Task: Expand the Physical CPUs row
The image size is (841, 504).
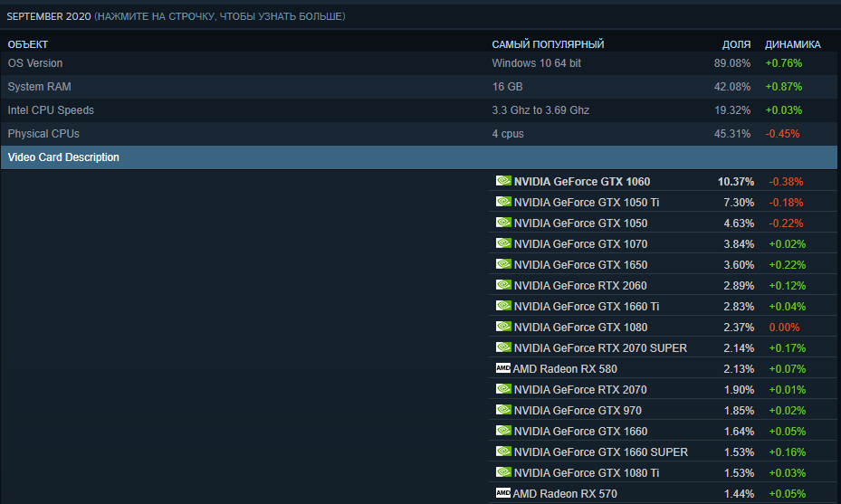Action: coord(419,134)
